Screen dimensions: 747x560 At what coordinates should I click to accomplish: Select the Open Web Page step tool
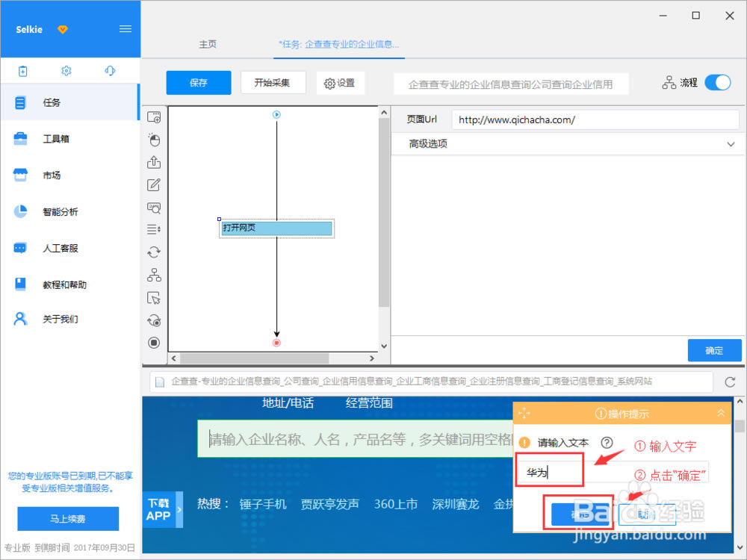(154, 117)
